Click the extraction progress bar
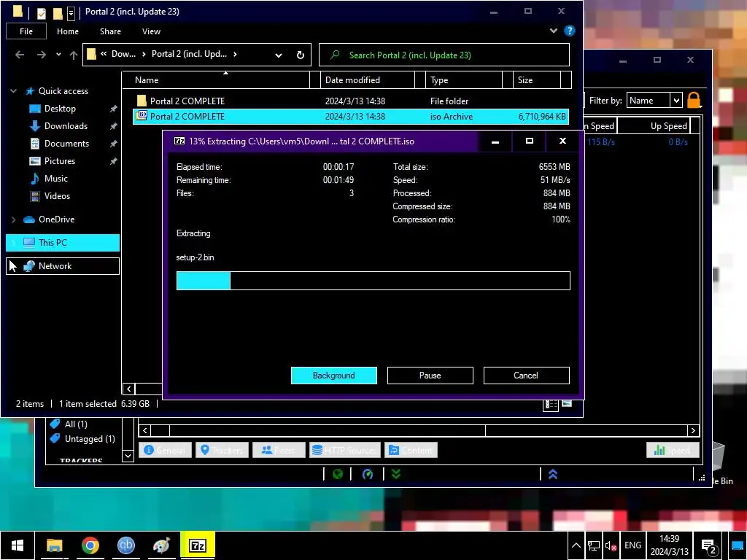This screenshot has width=747, height=560. tap(373, 281)
